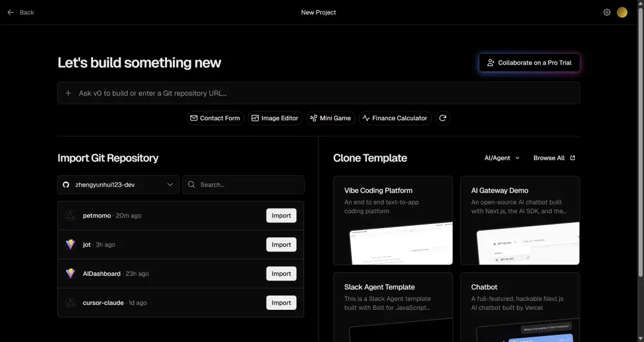Click the refresh suggestions icon

[442, 118]
